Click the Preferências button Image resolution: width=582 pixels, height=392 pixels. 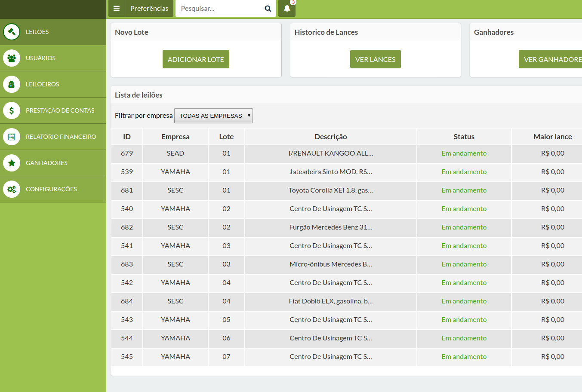(149, 8)
